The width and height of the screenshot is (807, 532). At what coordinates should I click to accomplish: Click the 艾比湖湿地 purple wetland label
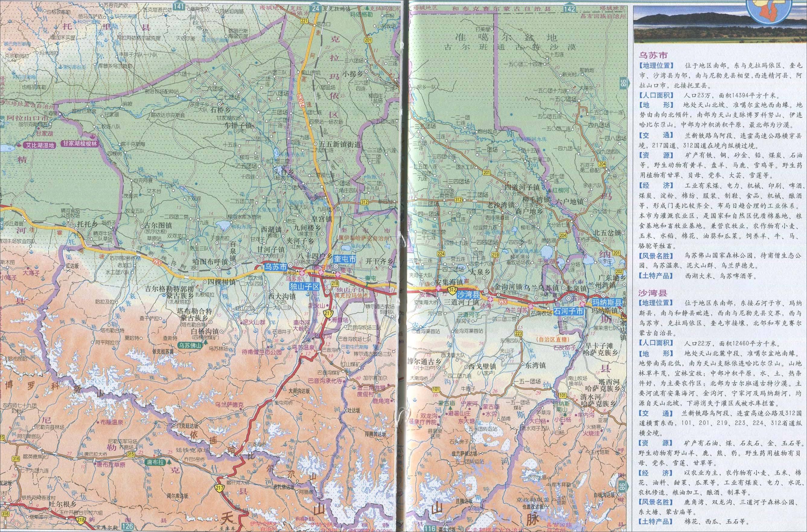tap(40, 145)
